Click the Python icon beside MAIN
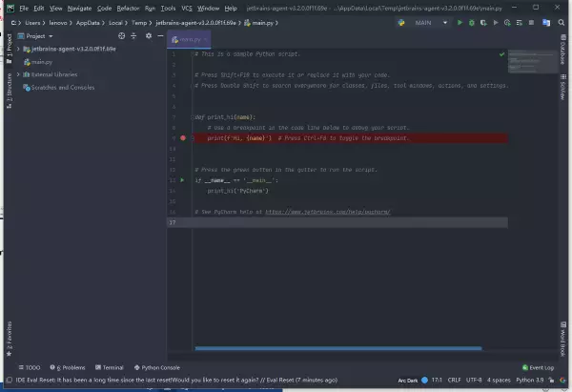 point(401,23)
